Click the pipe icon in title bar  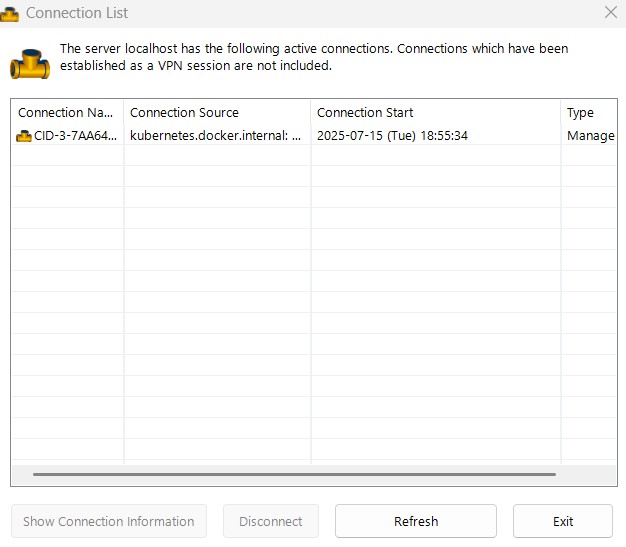click(x=10, y=14)
